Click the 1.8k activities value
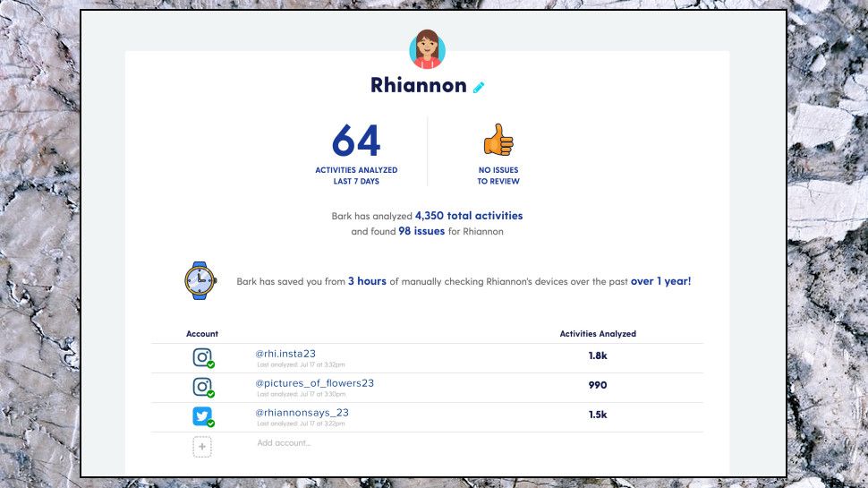Viewport: 868px width, 488px height. click(598, 355)
